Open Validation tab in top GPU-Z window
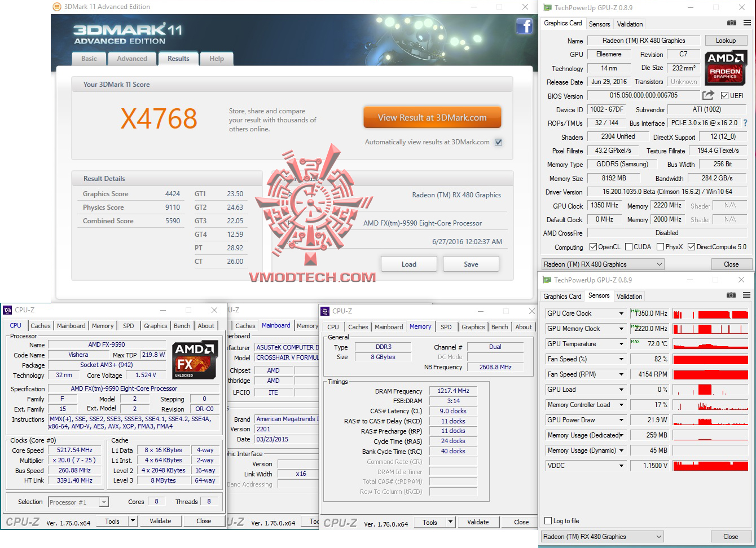This screenshot has height=548, width=756. coord(630,24)
